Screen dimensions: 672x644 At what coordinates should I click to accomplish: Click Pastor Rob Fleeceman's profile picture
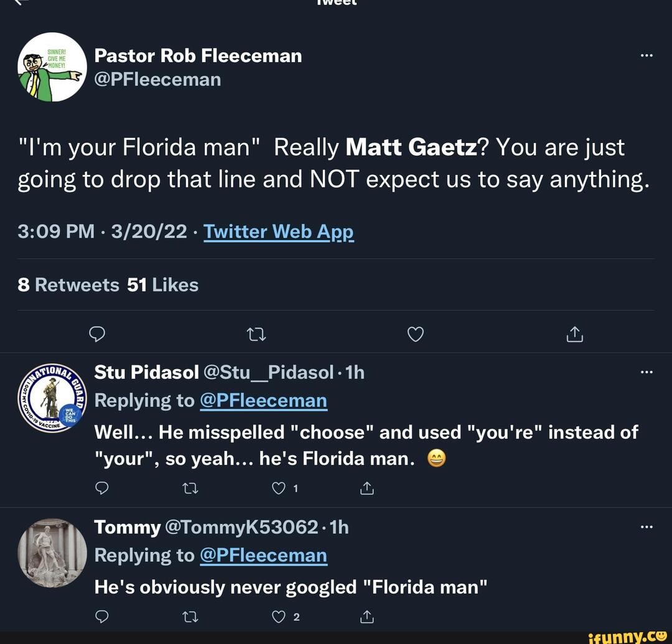pyautogui.click(x=52, y=67)
